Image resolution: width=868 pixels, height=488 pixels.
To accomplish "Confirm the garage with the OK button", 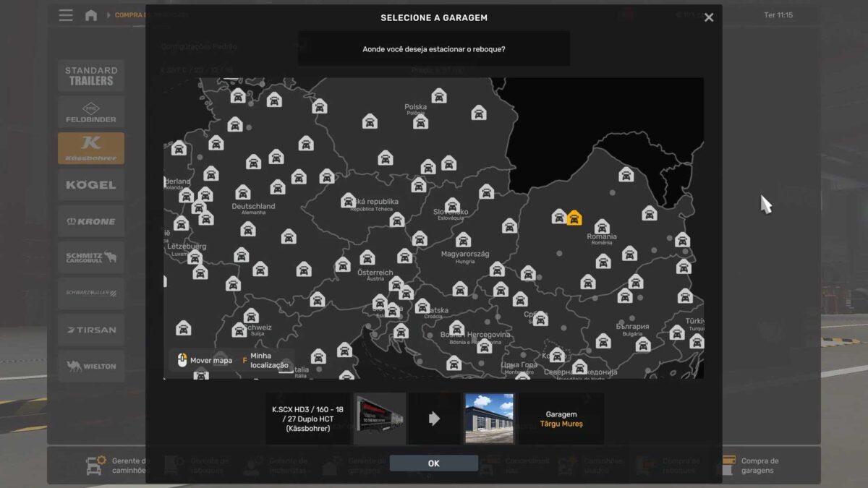I will [433, 463].
